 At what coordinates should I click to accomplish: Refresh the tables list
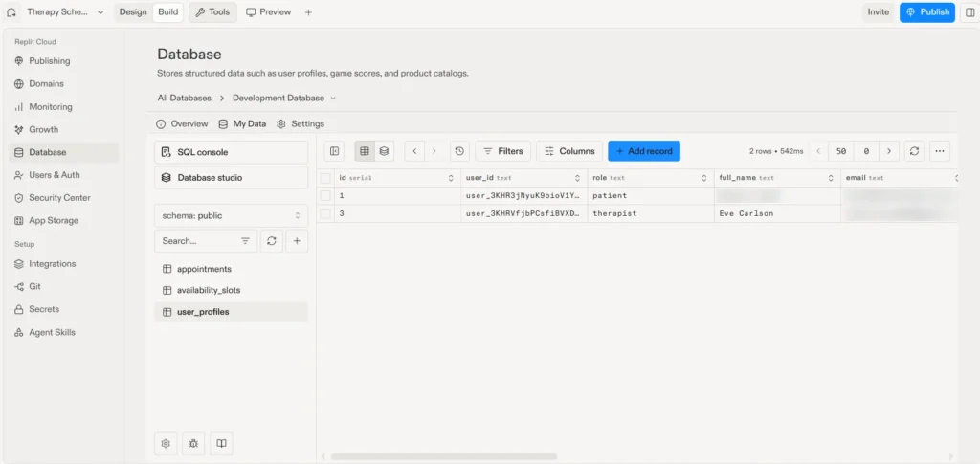coord(271,241)
